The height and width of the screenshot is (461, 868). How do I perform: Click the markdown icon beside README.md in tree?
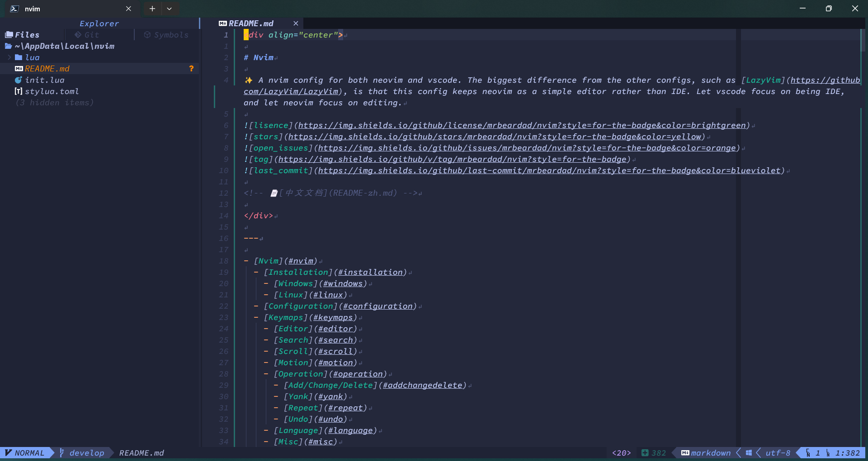click(19, 69)
